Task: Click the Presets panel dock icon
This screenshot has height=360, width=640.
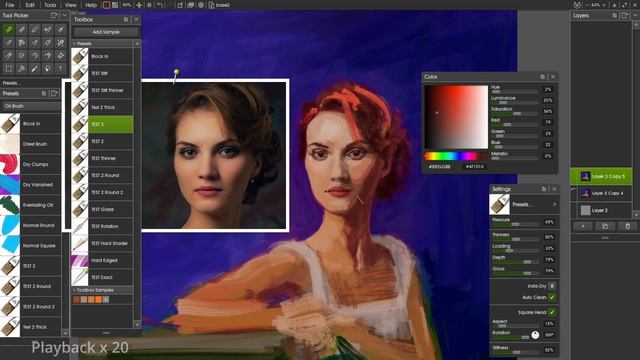Action: (54, 93)
